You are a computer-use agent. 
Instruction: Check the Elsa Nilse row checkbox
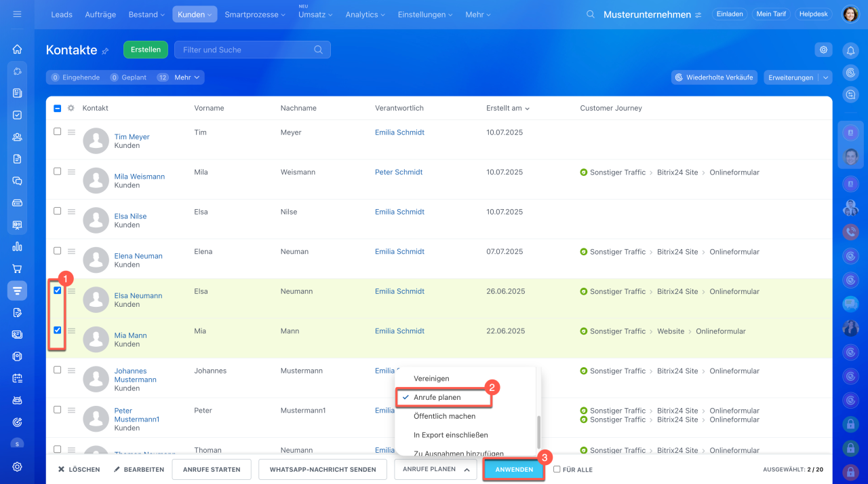point(57,211)
